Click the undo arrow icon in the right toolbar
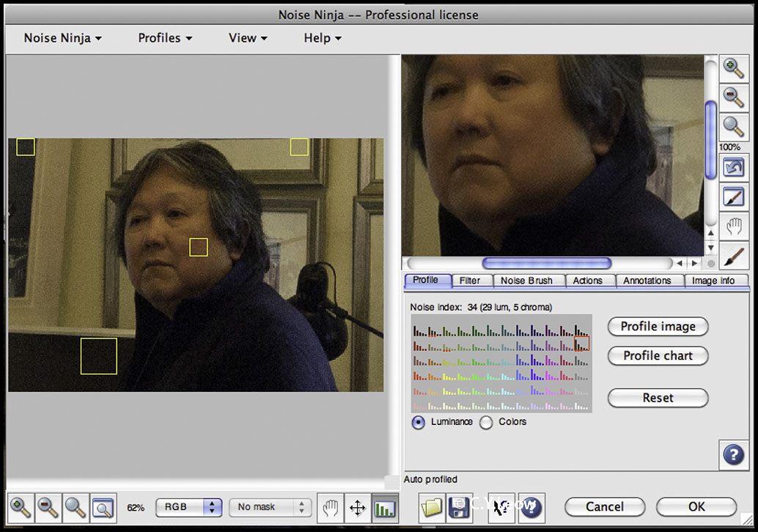This screenshot has height=532, width=758. pyautogui.click(x=734, y=168)
